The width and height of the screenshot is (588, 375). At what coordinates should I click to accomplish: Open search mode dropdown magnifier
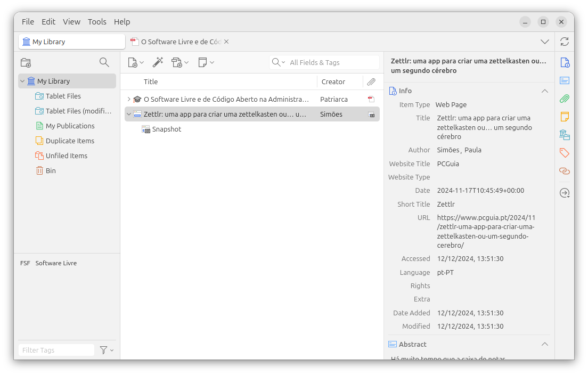(x=278, y=62)
